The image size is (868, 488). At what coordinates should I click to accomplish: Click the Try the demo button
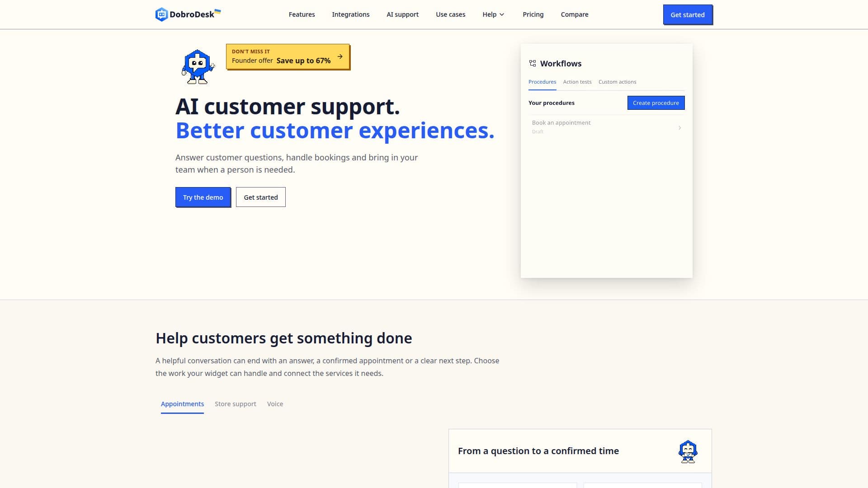click(203, 197)
